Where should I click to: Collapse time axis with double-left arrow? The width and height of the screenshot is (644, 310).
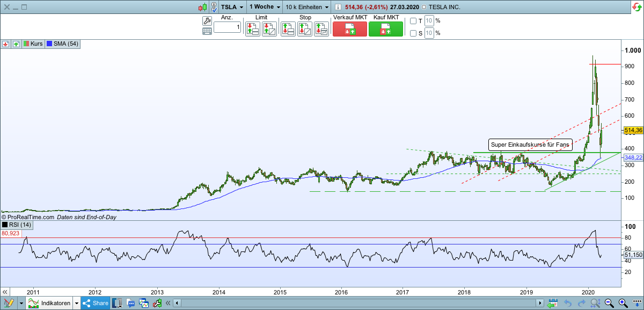click(x=4, y=291)
